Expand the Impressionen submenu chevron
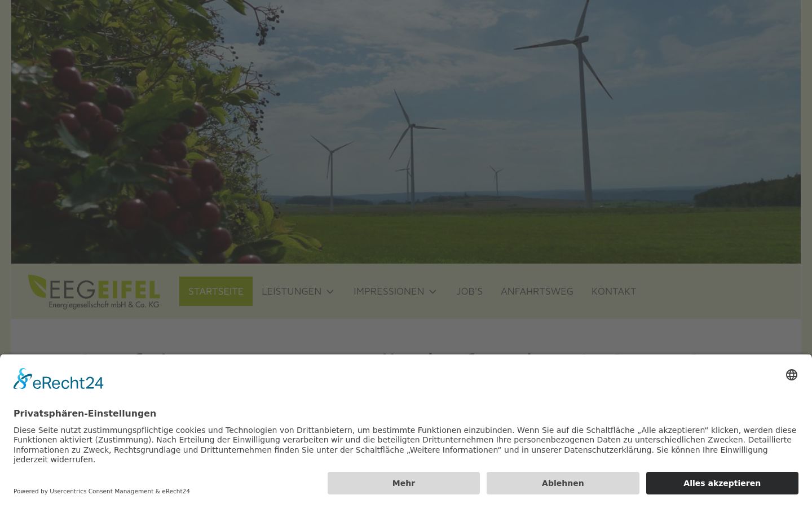 tap(433, 292)
